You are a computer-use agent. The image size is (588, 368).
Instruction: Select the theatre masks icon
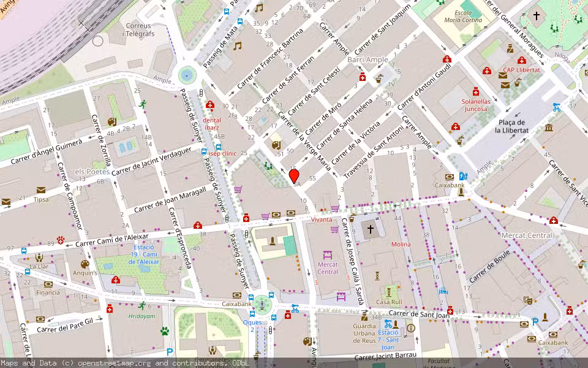pyautogui.click(x=528, y=300)
